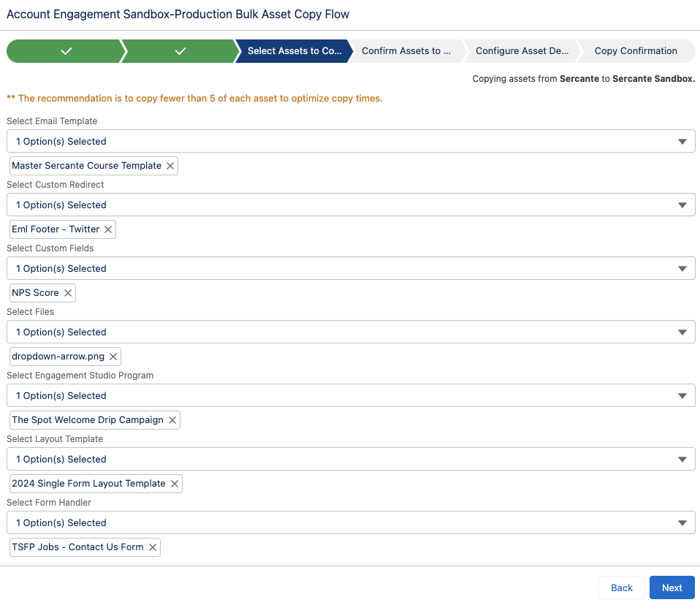Click second completed checkmark step
Image resolution: width=700 pixels, height=605 pixels.
pos(180,51)
